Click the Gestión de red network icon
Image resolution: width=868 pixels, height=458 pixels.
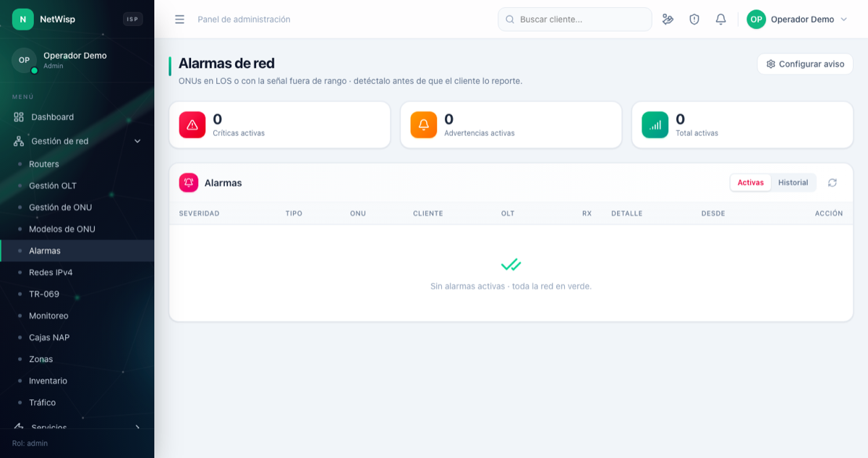[x=19, y=141]
